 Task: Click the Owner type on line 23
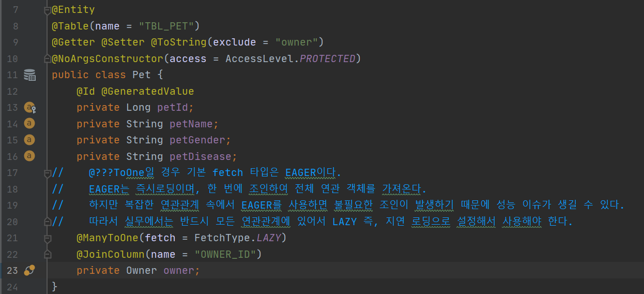click(x=142, y=270)
